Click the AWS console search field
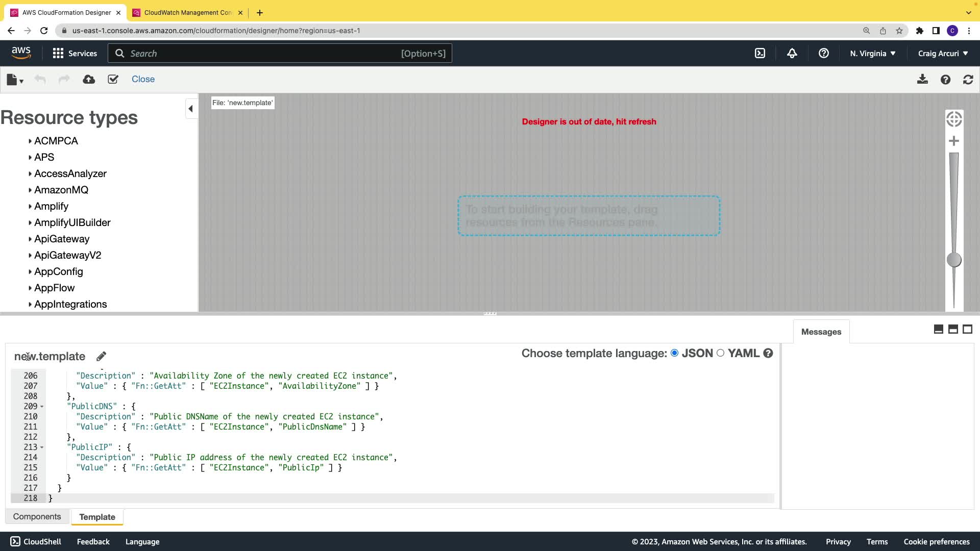 pyautogui.click(x=279, y=53)
